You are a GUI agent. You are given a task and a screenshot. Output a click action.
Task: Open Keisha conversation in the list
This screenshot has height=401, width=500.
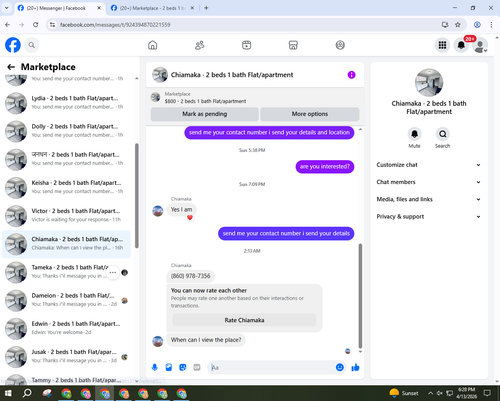[x=67, y=187]
